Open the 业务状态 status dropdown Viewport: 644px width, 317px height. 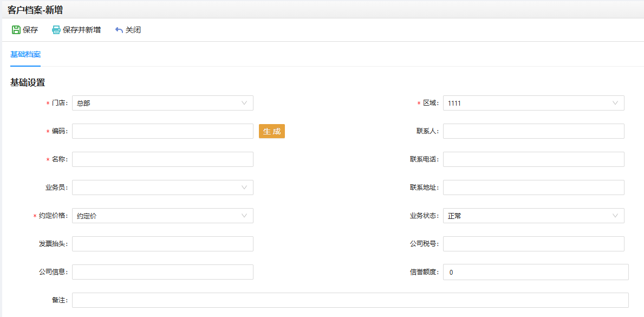pyautogui.click(x=534, y=216)
